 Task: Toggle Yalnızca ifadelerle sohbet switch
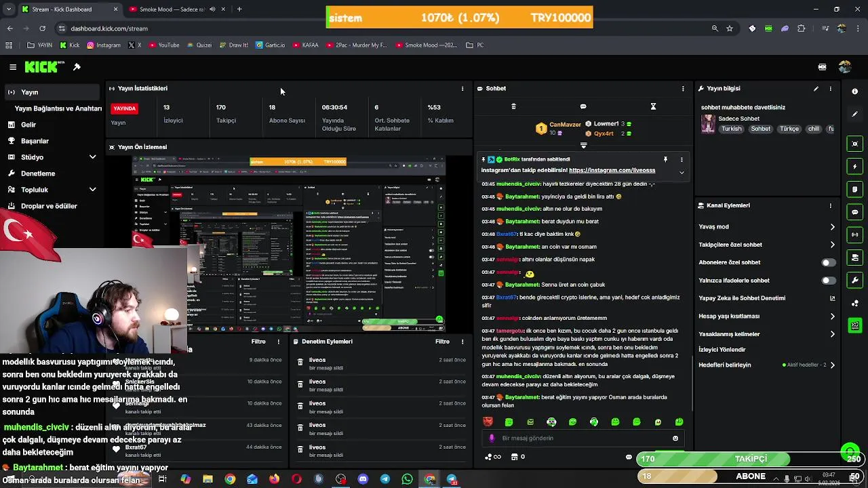tap(829, 281)
